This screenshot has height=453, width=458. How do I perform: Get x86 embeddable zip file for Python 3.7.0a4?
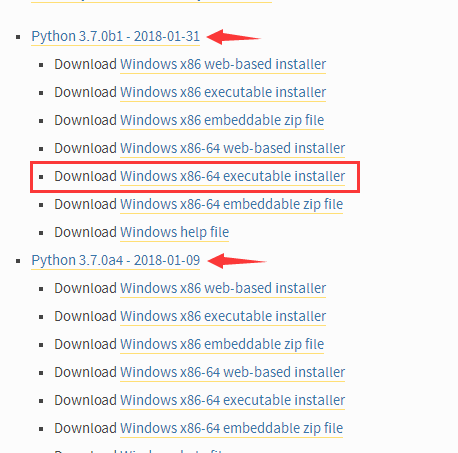click(x=222, y=344)
